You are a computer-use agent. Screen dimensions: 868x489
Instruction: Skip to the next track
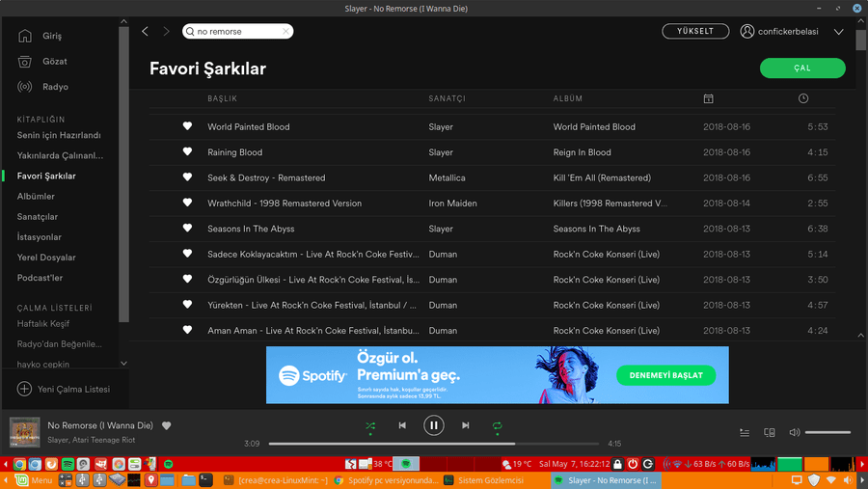(x=466, y=425)
